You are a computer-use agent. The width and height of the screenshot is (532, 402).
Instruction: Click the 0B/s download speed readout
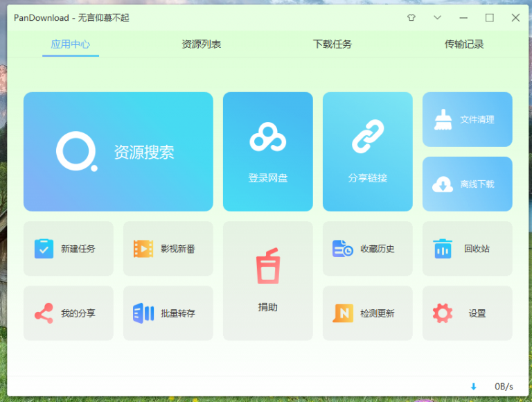tap(504, 386)
